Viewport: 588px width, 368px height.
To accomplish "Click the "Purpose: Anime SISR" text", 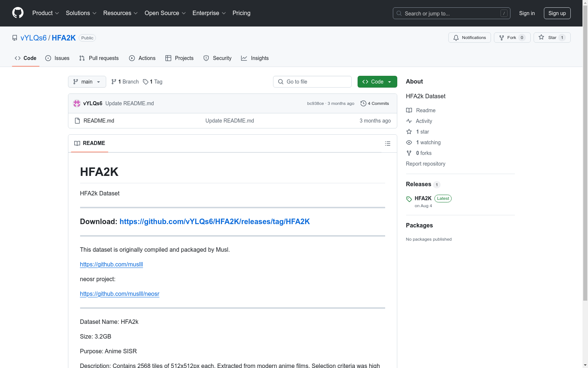I will (x=108, y=351).
